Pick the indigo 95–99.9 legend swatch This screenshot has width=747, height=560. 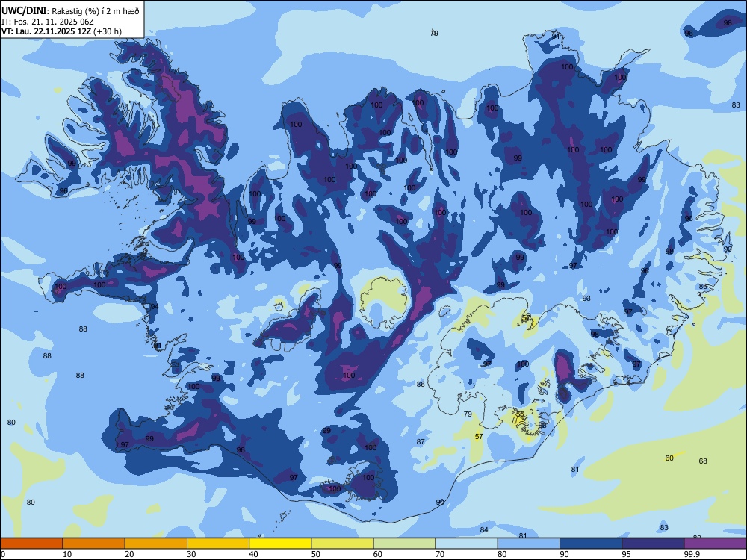pyautogui.click(x=653, y=544)
